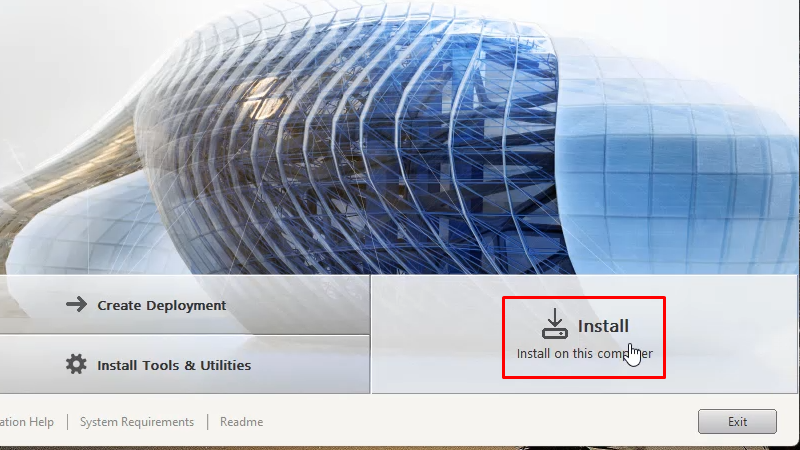
Task: Click the gear icon for Tools & Utilities
Action: 76,364
